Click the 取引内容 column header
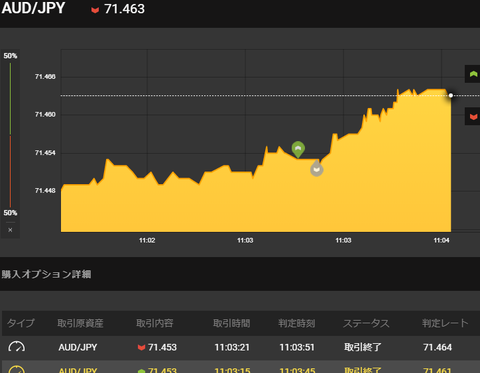 pos(155,323)
